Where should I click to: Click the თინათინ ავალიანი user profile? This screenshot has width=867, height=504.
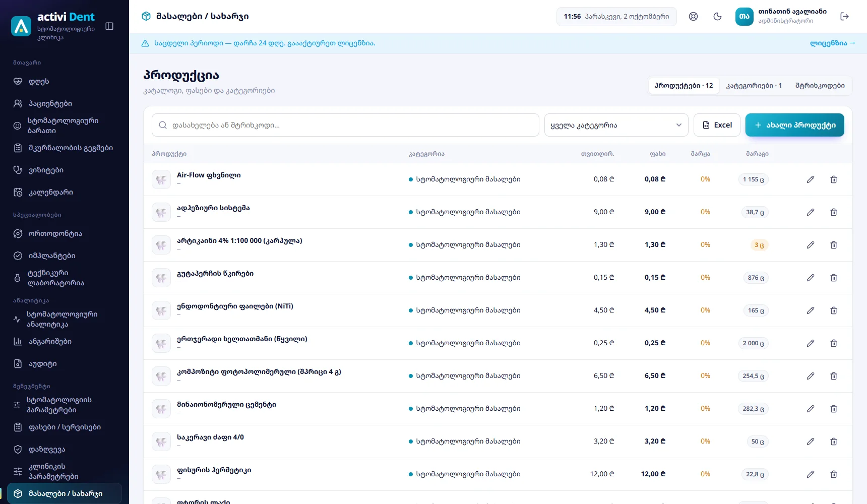(x=781, y=17)
